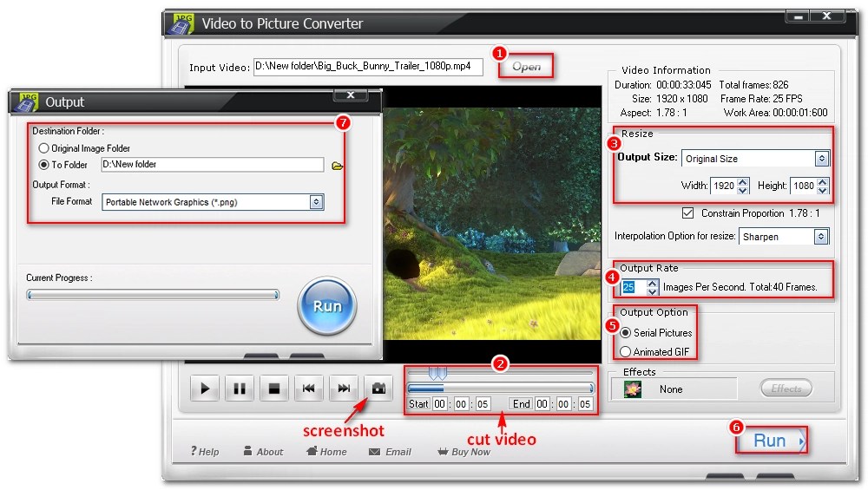
Task: Click the video trim range slider handles
Action: click(x=437, y=373)
